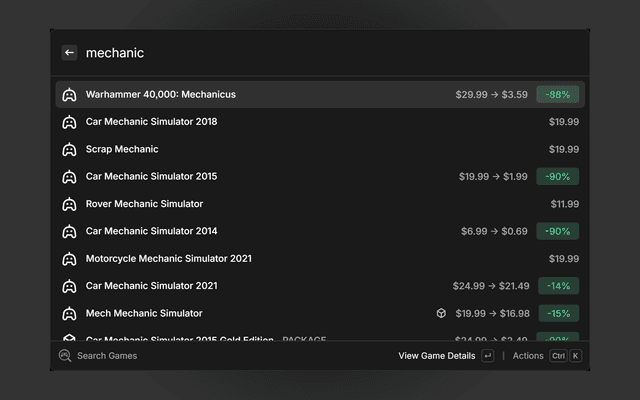Click the price $6.99 → $0.69

[x=494, y=231]
